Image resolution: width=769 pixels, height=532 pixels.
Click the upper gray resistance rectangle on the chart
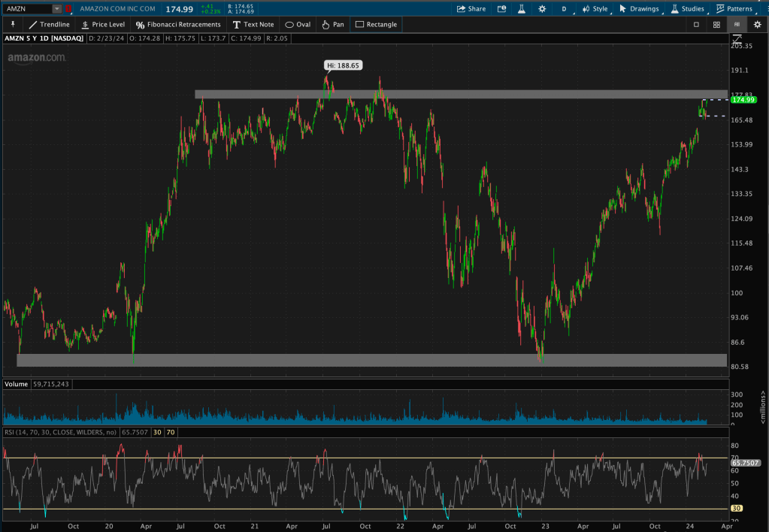tap(451, 95)
